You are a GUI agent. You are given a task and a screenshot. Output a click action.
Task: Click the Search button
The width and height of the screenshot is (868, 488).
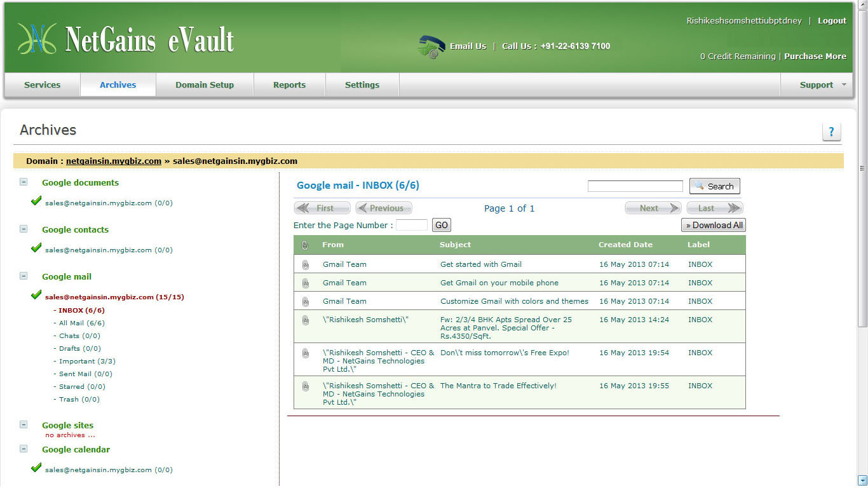[715, 186]
